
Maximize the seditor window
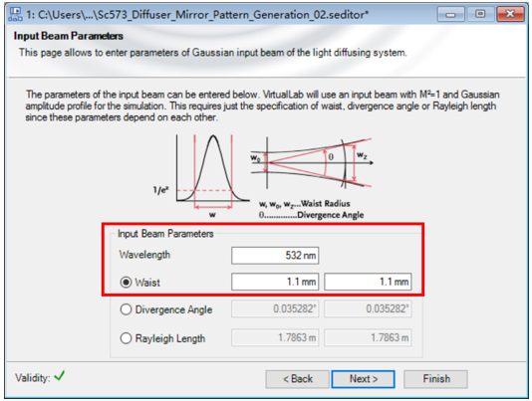pos(480,15)
